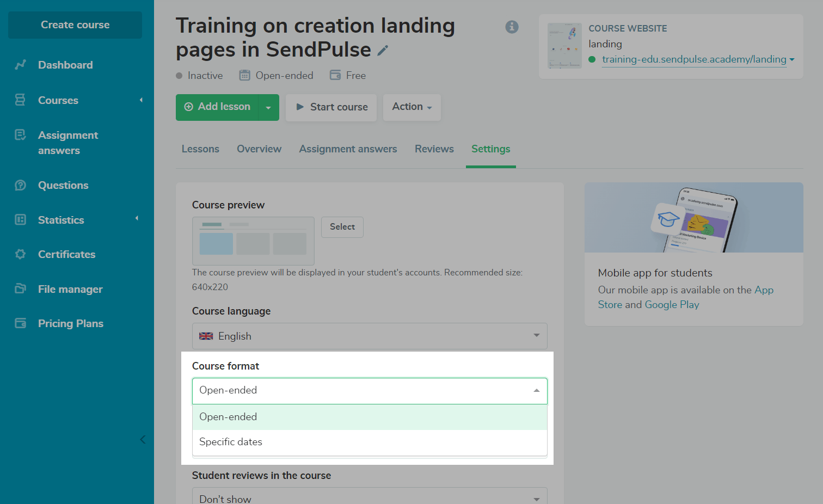Image resolution: width=823 pixels, height=504 pixels.
Task: Click the pencil icon to edit course title
Action: (383, 51)
